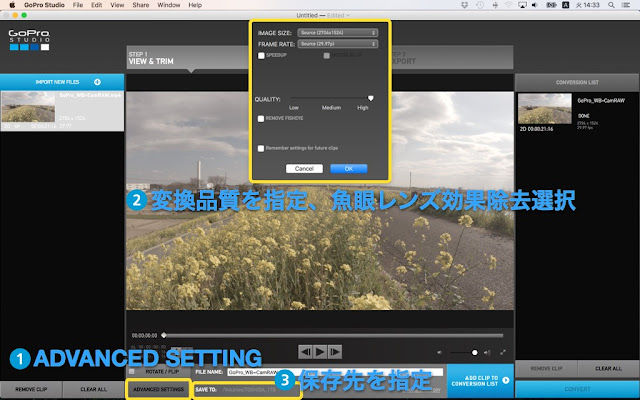Click the preview volume slider knob
640x400 pixels.
pyautogui.click(x=474, y=352)
